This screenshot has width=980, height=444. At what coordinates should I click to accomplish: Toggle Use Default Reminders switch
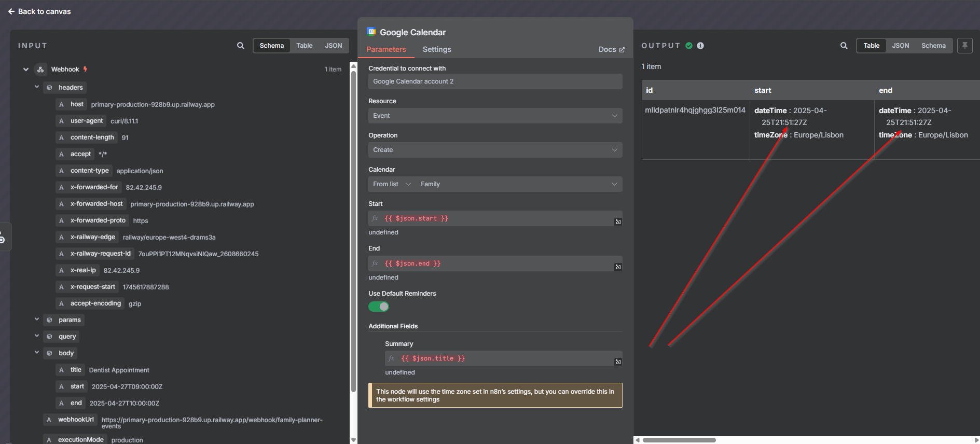[x=379, y=307]
